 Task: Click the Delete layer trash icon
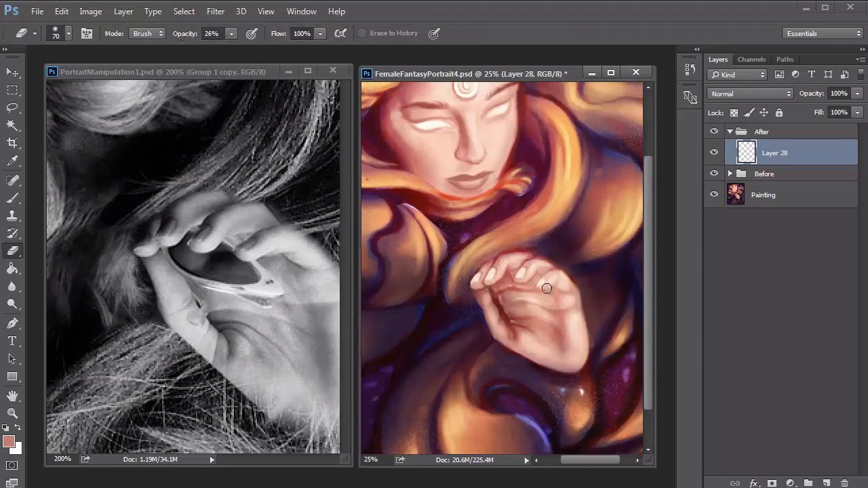point(844,483)
